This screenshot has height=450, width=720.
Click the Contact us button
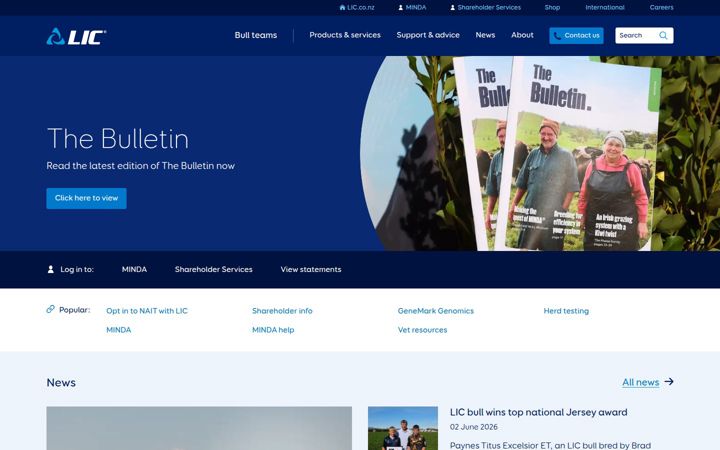pos(576,35)
